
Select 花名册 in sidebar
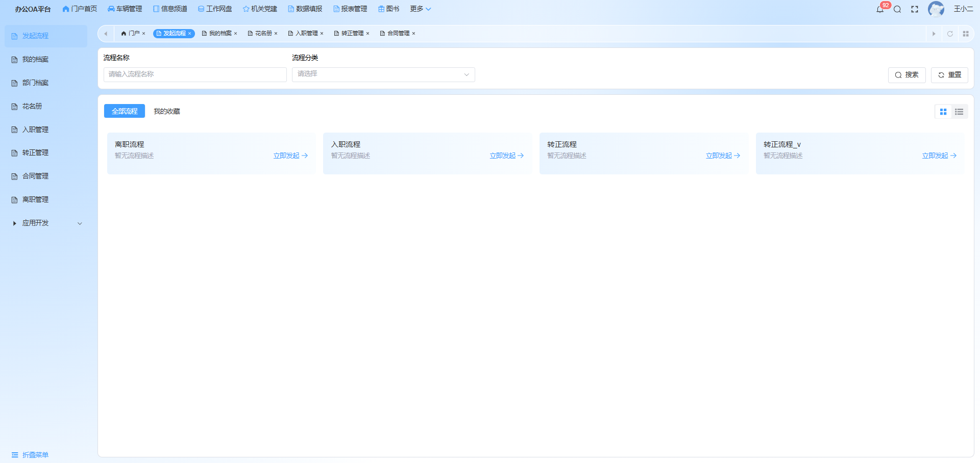(46, 107)
